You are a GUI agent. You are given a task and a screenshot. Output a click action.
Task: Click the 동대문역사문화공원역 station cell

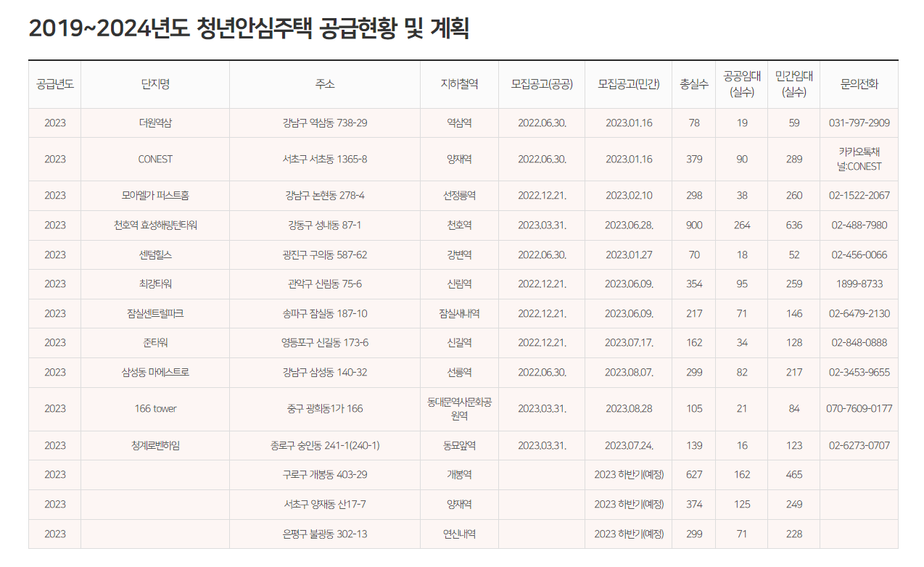click(x=458, y=408)
